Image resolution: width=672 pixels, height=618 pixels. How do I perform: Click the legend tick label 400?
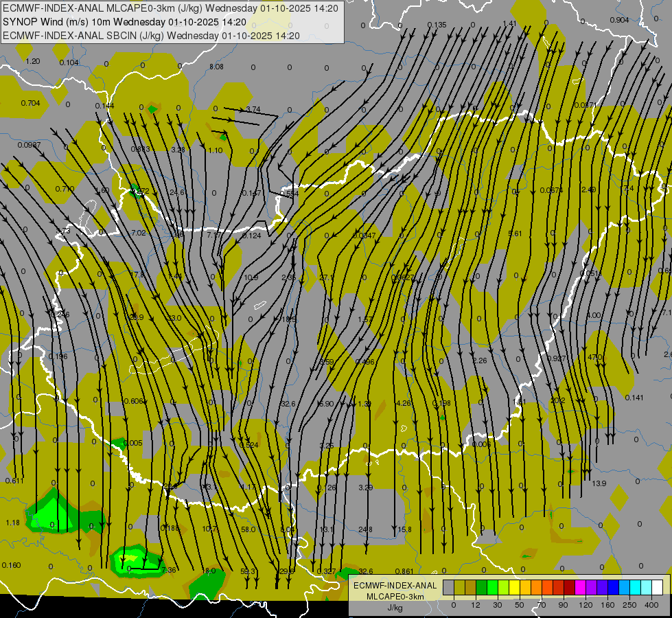[x=651, y=605]
